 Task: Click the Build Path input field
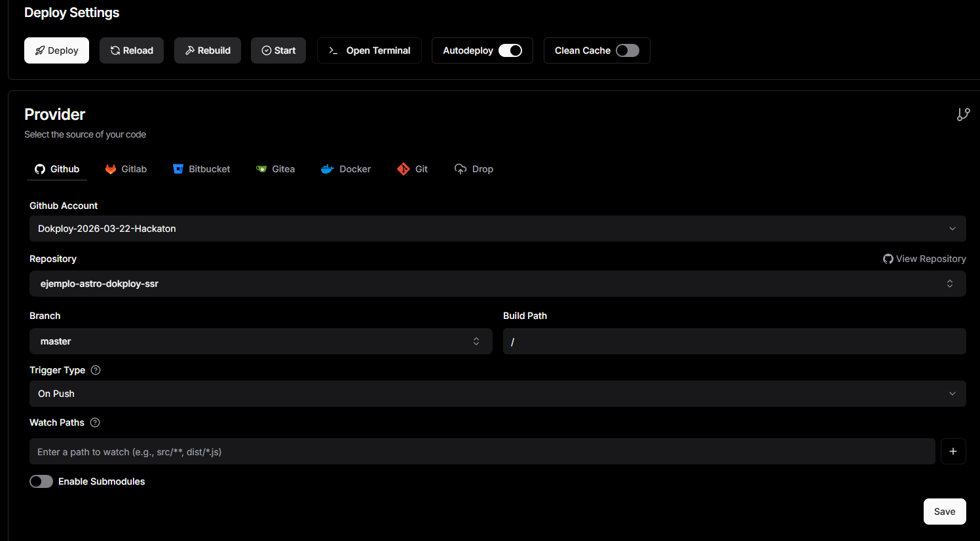734,341
